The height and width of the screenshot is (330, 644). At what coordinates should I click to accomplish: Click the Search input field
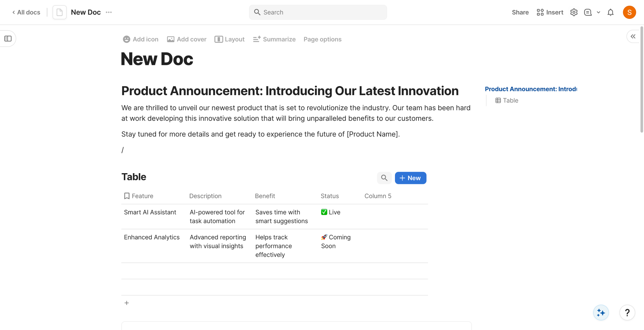[318, 12]
